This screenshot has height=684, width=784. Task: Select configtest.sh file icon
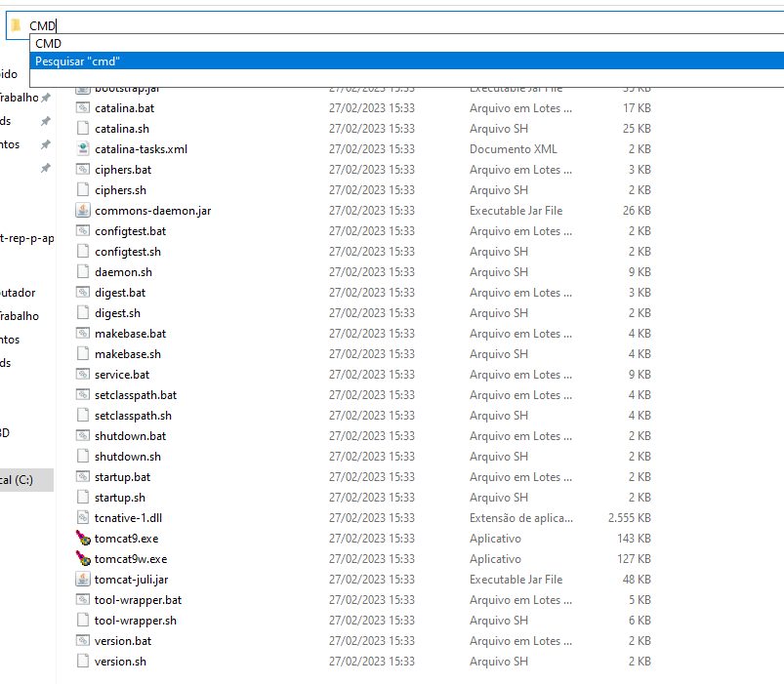coord(82,252)
